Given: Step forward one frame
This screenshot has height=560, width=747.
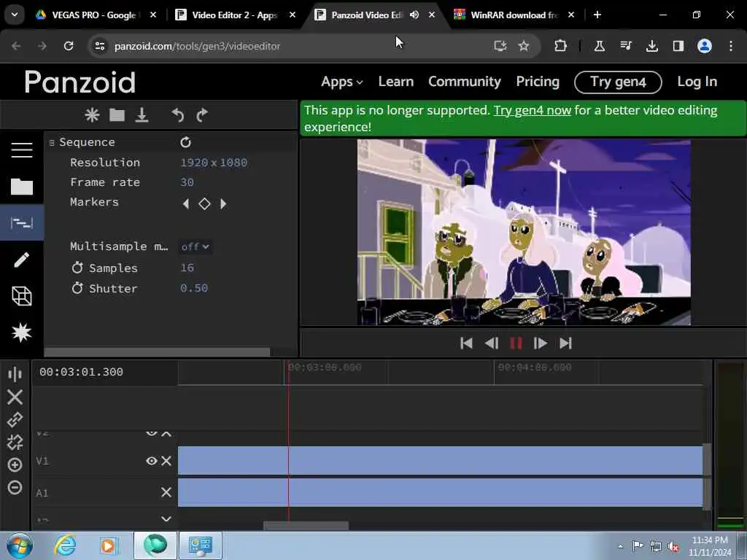Looking at the screenshot, I should pos(541,343).
